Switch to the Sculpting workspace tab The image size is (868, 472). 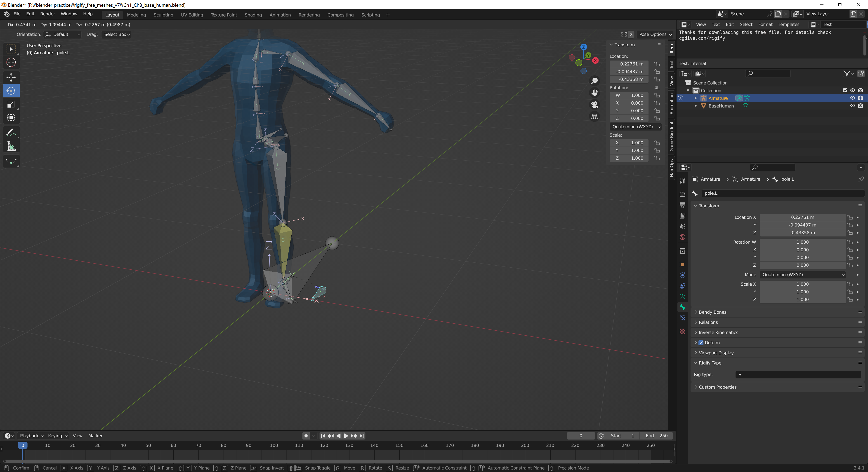[163, 15]
